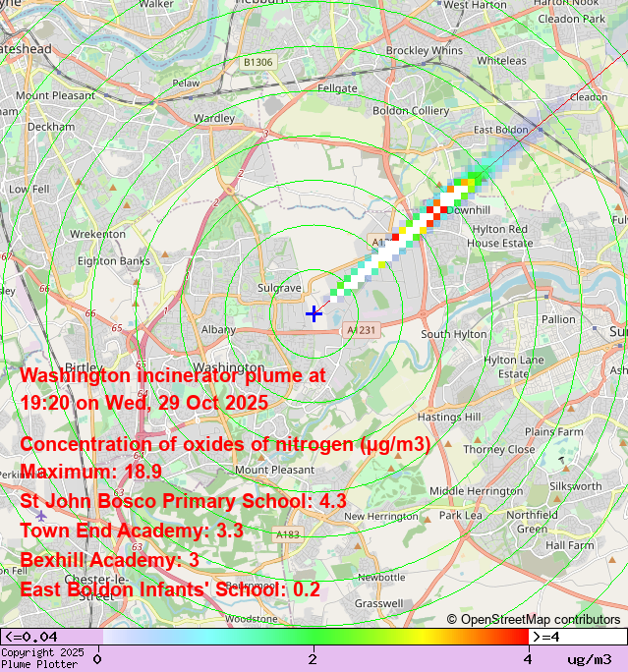628x672 pixels.
Task: Click the blue cross incinerator marker
Action: [314, 313]
